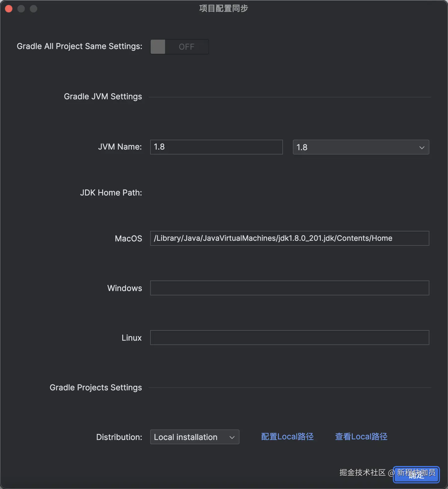Click the Distribution field label
The height and width of the screenshot is (489, 448).
coord(119,437)
